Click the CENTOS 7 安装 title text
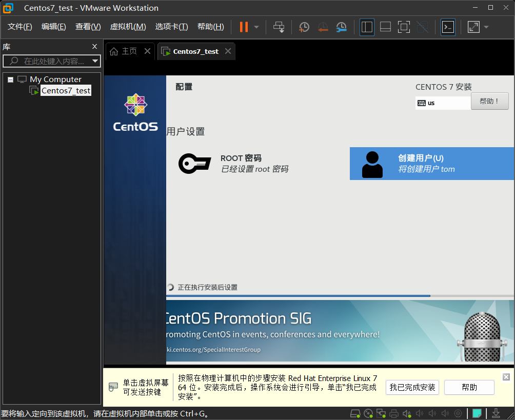515x420 pixels. [x=443, y=87]
